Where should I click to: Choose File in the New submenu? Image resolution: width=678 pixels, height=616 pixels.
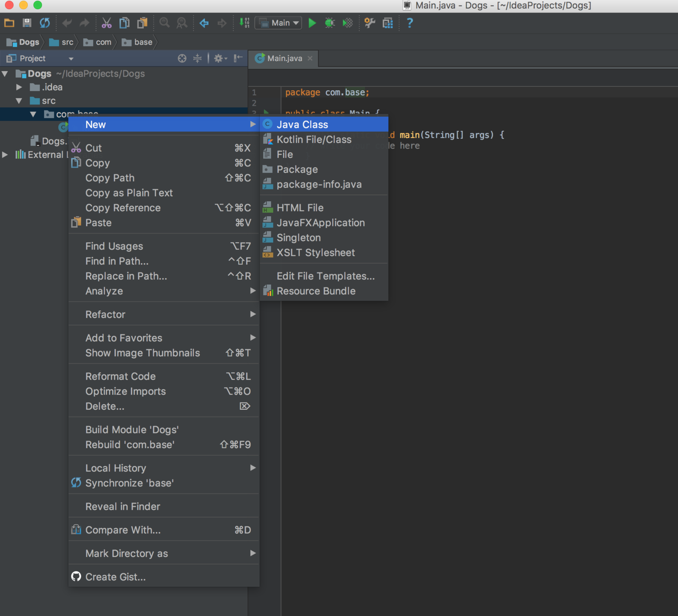324,155
